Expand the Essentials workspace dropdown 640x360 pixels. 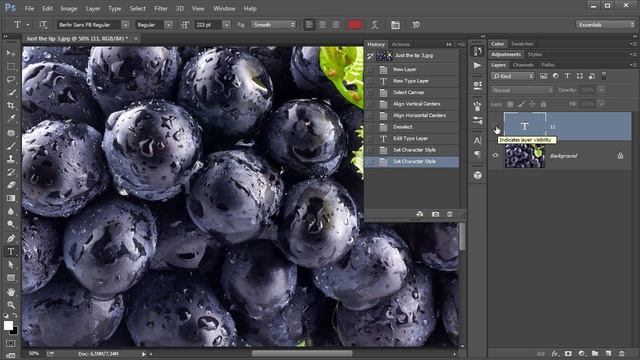(605, 25)
